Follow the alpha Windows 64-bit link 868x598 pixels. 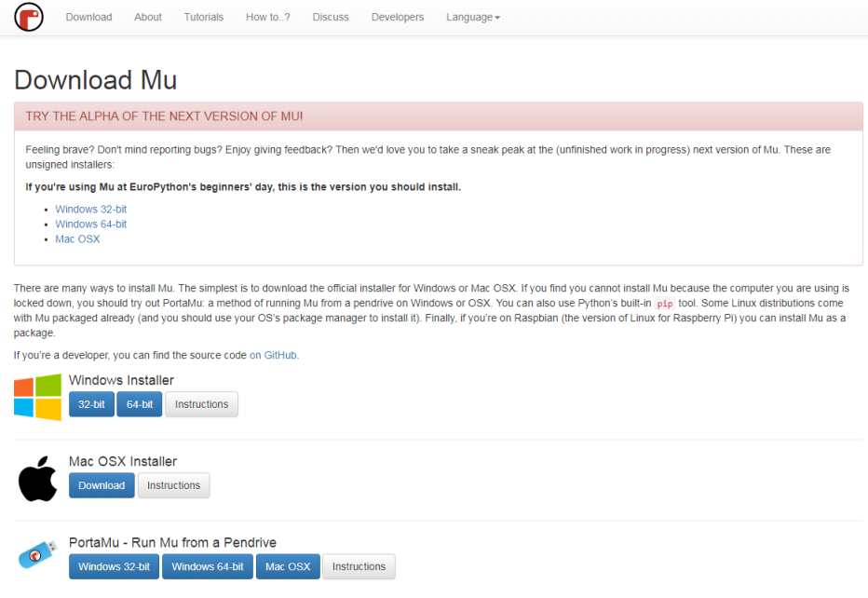(x=90, y=224)
